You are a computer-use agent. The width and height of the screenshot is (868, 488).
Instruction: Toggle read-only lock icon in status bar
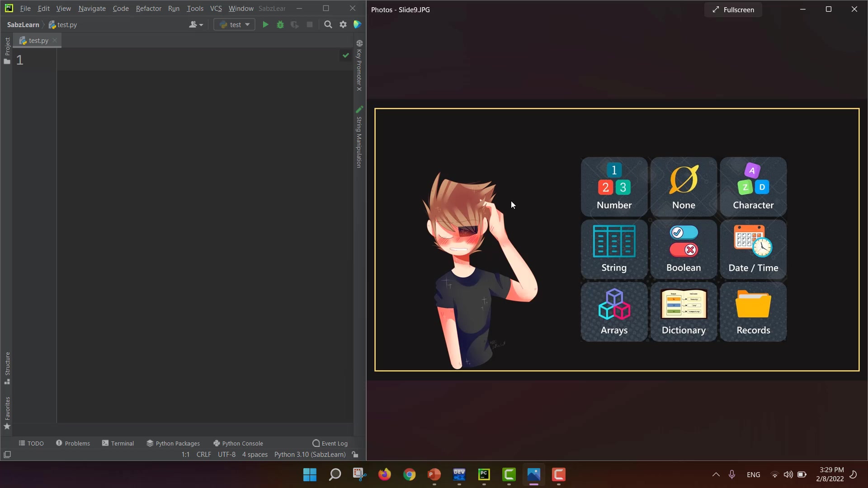pyautogui.click(x=355, y=455)
